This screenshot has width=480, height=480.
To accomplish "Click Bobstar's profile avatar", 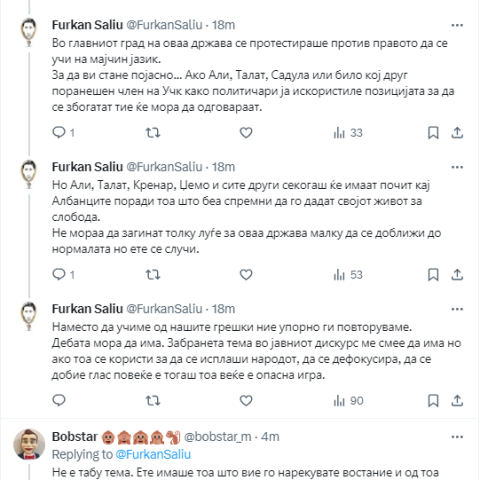I will click(29, 444).
